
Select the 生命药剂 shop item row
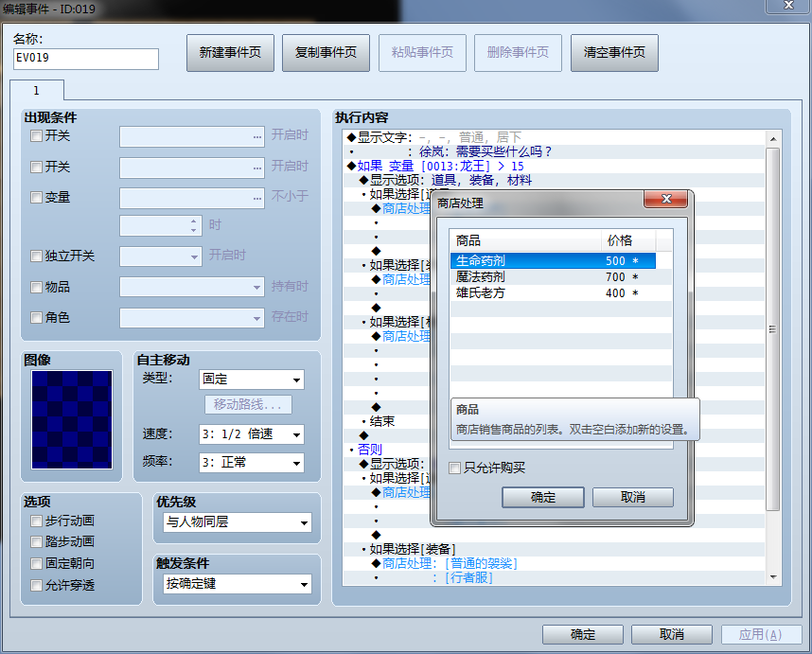point(553,261)
